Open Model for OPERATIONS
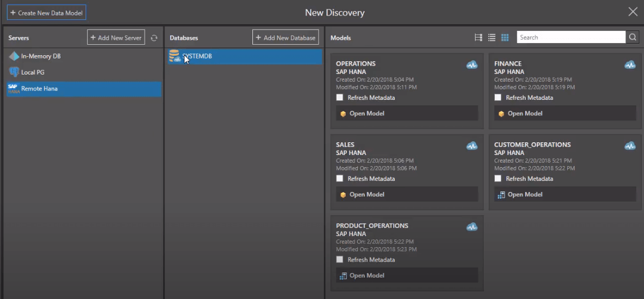The height and width of the screenshot is (299, 644). (x=407, y=113)
